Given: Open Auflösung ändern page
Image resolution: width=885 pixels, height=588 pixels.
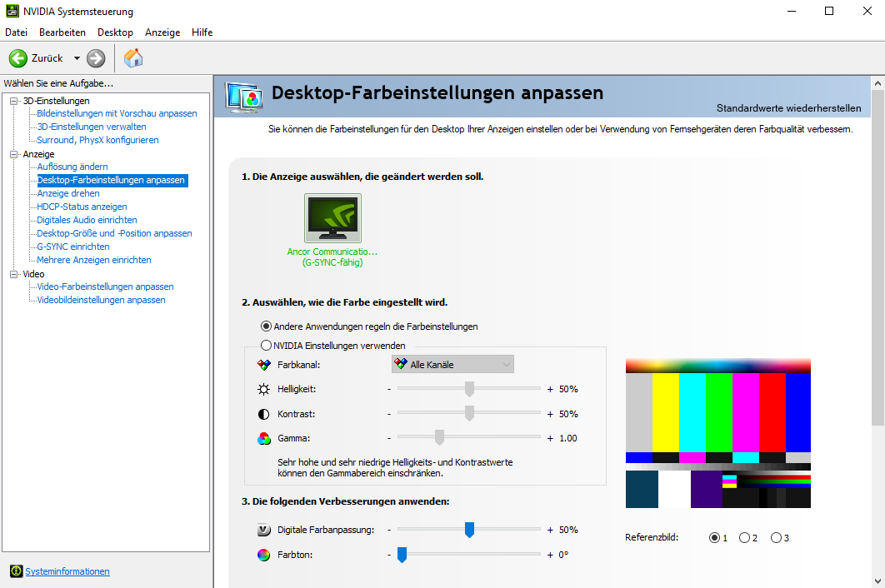Looking at the screenshot, I should [72, 167].
